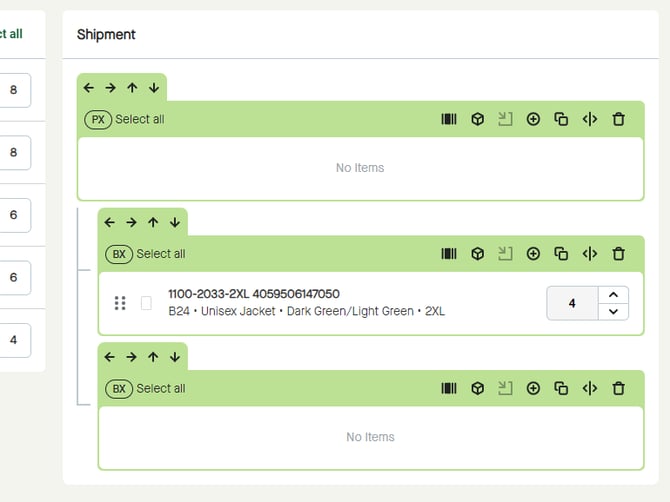Click the box icon in PX header
This screenshot has height=502, width=670.
(x=478, y=119)
